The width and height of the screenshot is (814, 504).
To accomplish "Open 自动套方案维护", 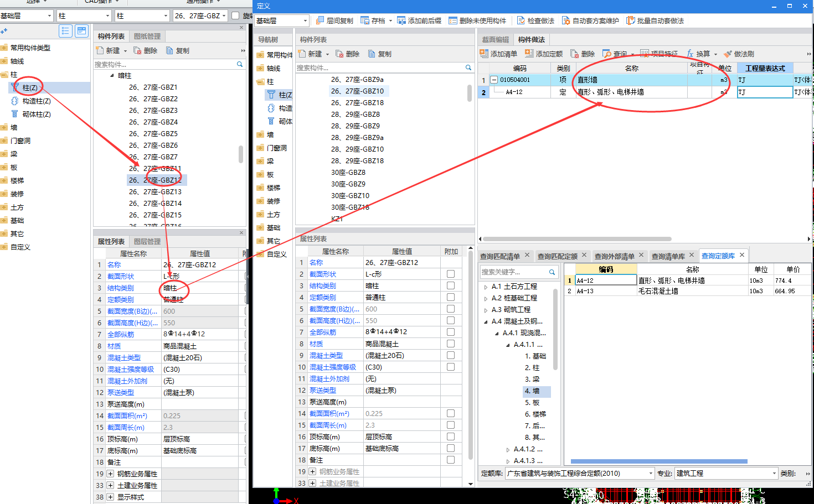I will tap(590, 20).
